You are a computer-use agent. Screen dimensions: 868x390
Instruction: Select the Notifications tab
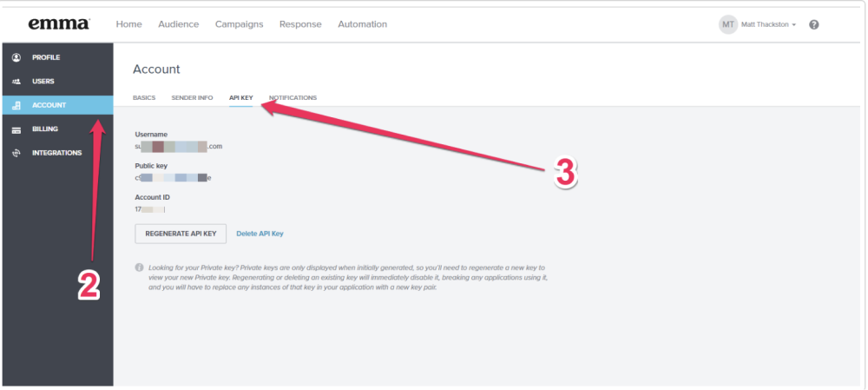(x=293, y=97)
